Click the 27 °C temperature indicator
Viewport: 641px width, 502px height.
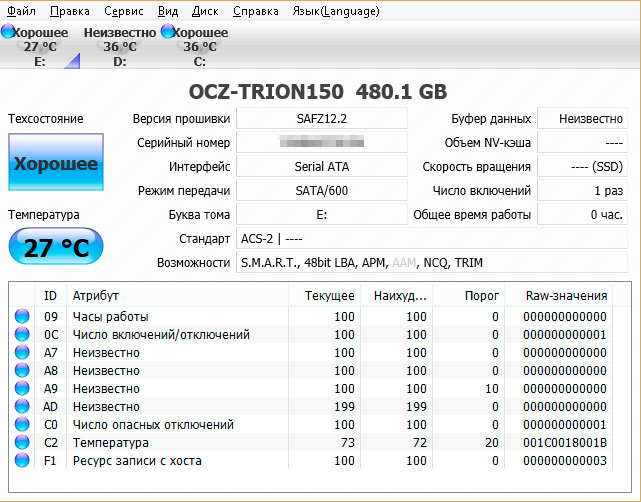pyautogui.click(x=56, y=246)
